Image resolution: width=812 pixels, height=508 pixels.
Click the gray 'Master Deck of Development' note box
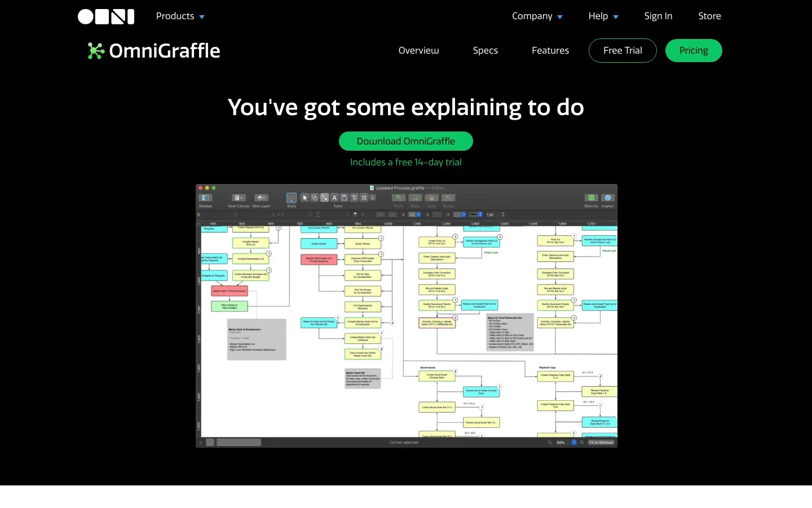[257, 339]
